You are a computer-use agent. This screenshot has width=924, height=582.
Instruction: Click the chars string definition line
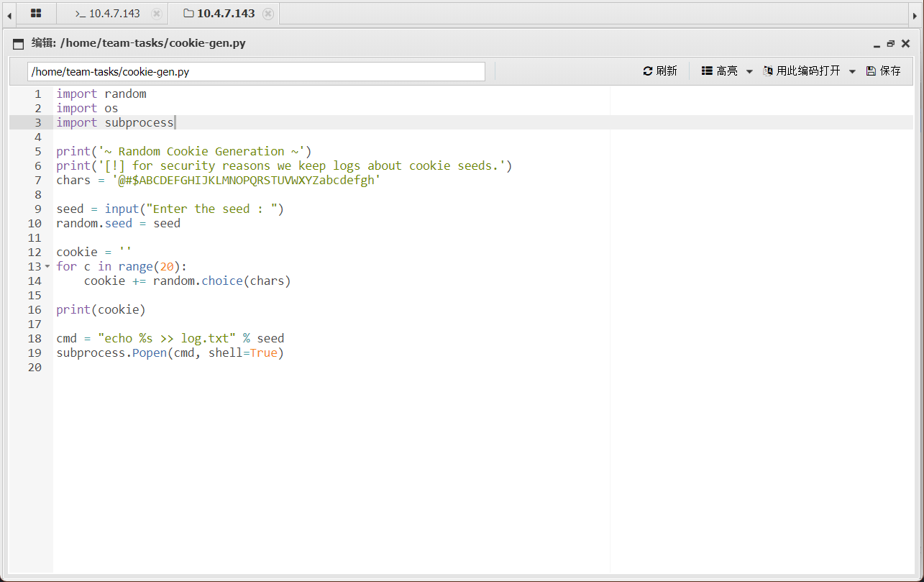click(219, 180)
